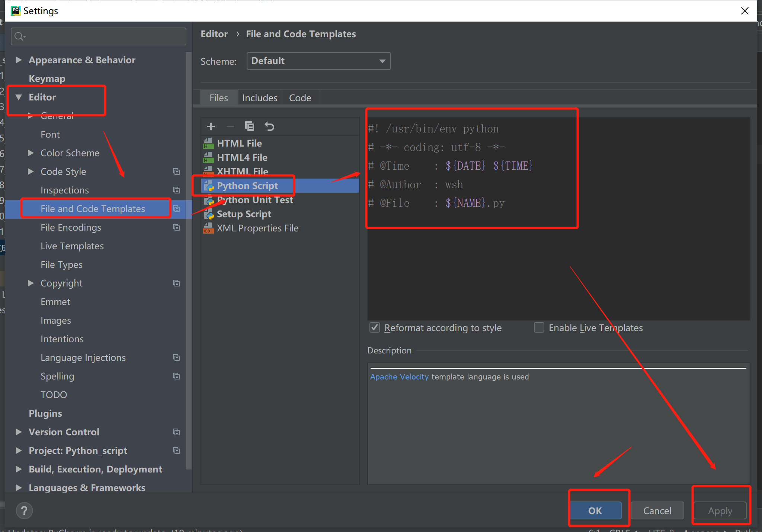Enable the Enable Live Templates checkbox
The width and height of the screenshot is (762, 532).
[538, 328]
